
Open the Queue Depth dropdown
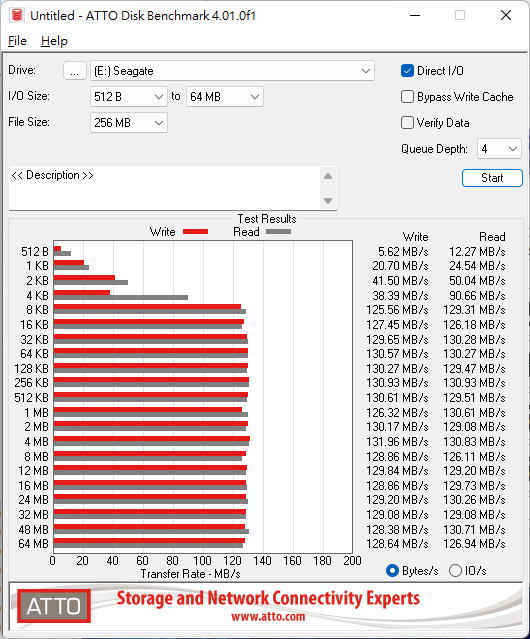click(499, 149)
